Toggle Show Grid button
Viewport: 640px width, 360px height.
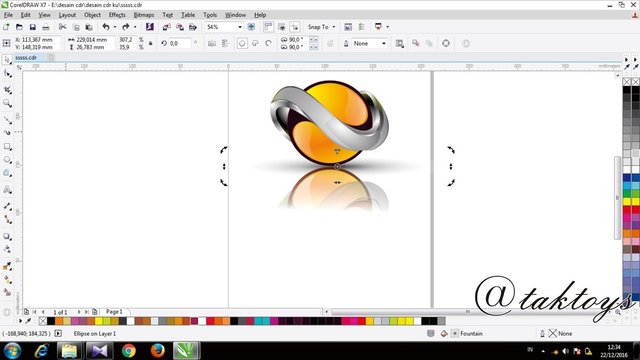tap(282, 27)
